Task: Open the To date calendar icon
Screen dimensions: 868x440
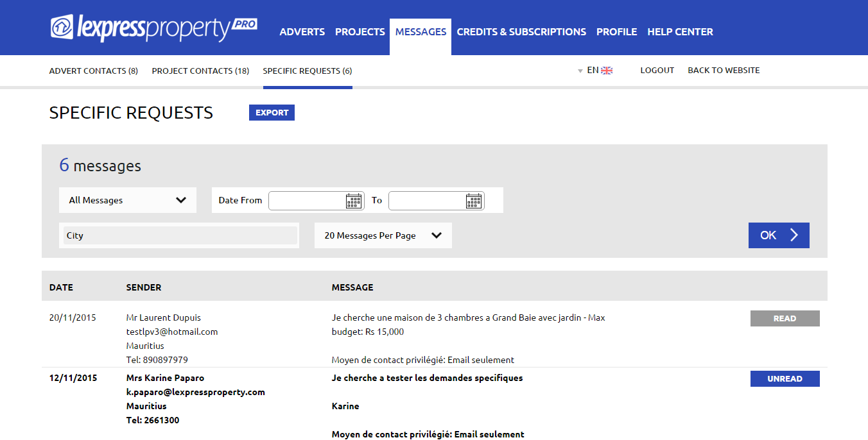Action: click(474, 201)
